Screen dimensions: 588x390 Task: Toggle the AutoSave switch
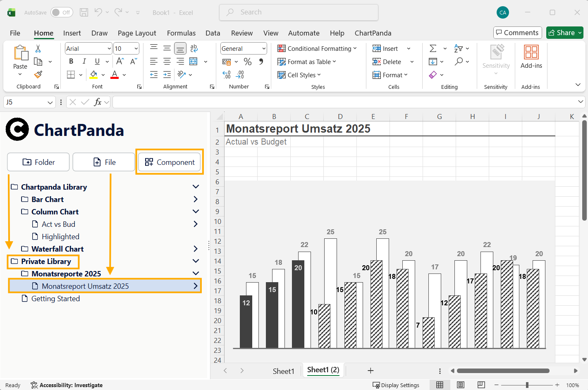[x=62, y=12]
